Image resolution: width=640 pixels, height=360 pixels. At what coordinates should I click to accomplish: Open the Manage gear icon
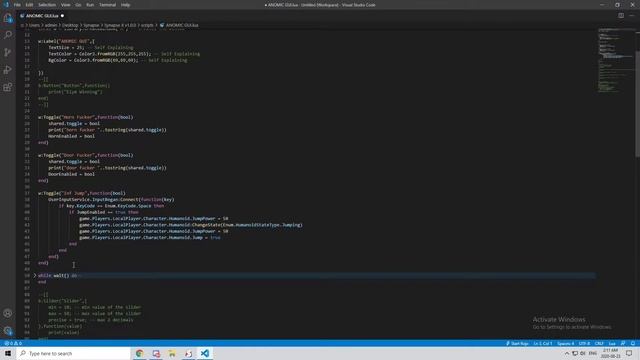pyautogui.click(x=8, y=331)
